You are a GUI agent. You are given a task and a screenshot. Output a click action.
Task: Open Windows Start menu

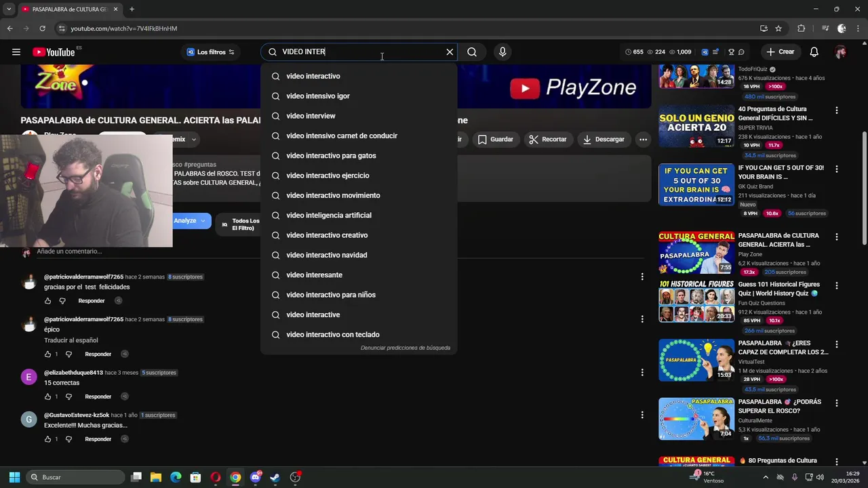coord(14,477)
